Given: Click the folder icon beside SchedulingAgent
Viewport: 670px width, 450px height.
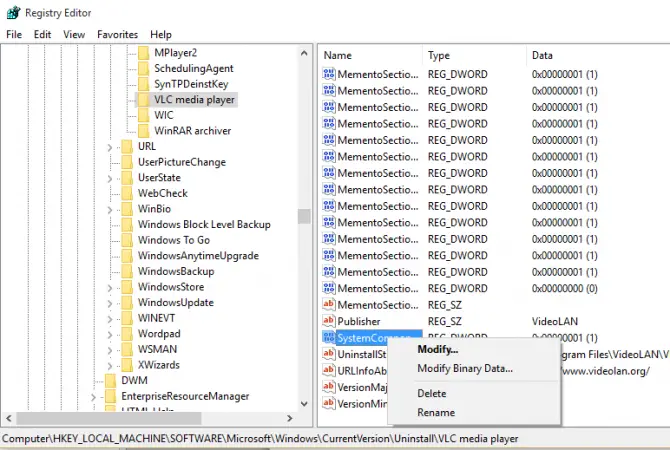Looking at the screenshot, I should pyautogui.click(x=144, y=68).
